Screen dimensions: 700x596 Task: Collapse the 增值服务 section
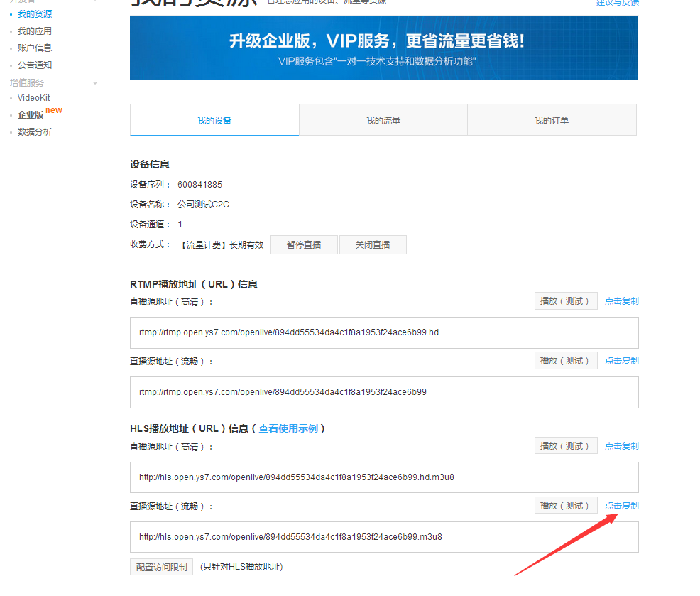[x=94, y=82]
